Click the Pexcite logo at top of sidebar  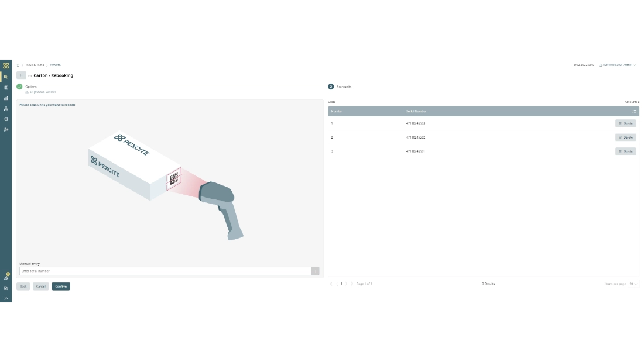[5, 65]
